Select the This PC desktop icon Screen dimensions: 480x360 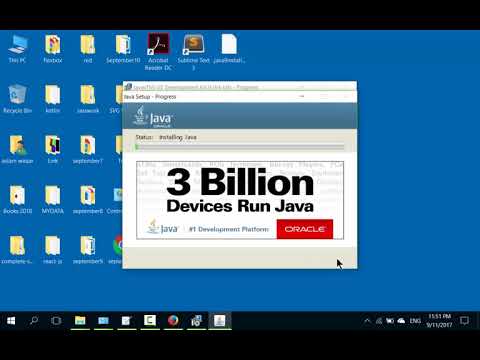point(17,49)
